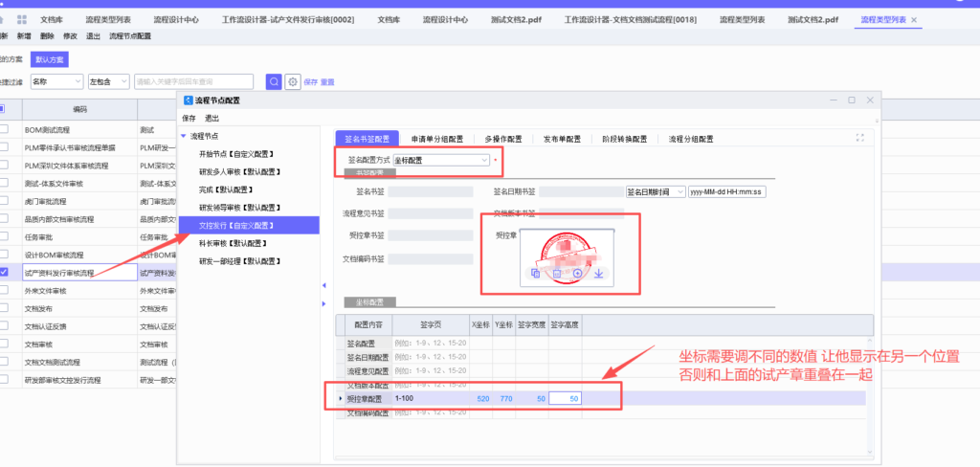Check the PLM深圳文件体系审核流程 row checkbox
Screen dimensions: 980x467
(4, 166)
